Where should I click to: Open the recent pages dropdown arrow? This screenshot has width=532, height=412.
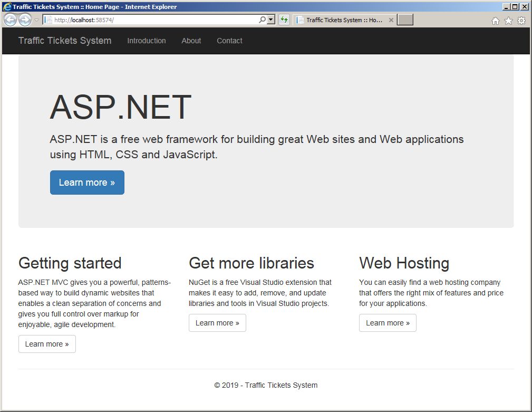click(36, 20)
